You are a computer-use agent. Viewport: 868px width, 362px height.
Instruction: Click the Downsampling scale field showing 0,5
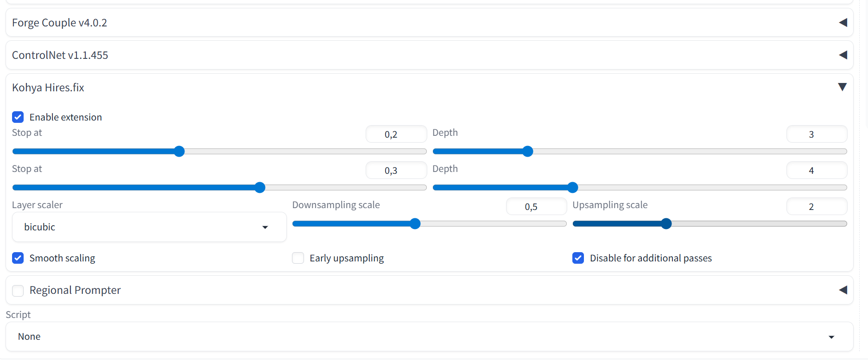click(x=536, y=207)
